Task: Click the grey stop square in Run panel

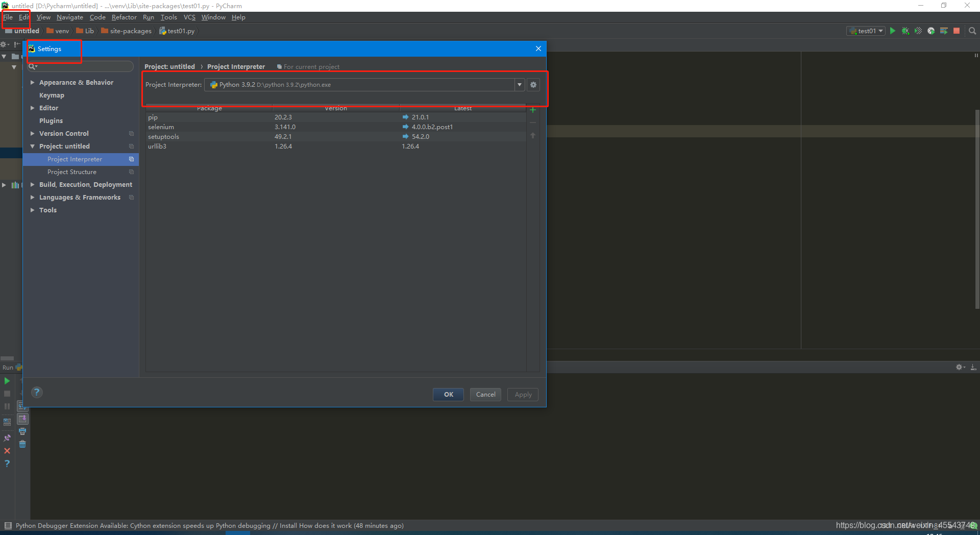Action: tap(7, 394)
